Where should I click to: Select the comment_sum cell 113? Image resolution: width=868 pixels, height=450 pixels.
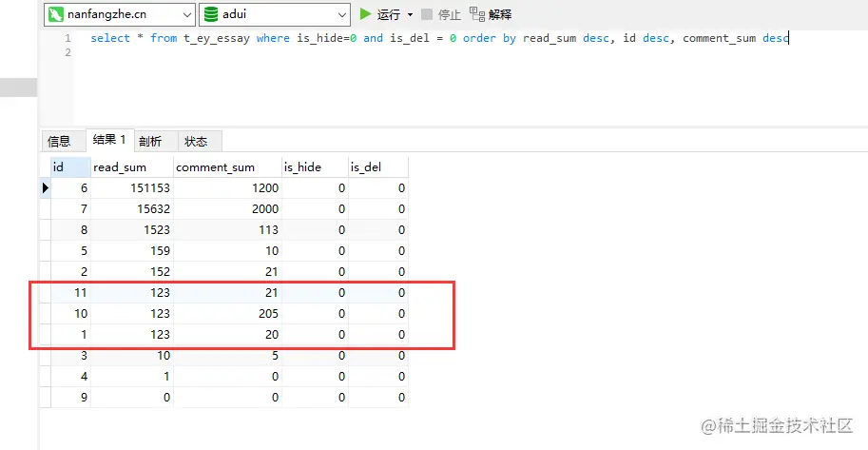[227, 230]
